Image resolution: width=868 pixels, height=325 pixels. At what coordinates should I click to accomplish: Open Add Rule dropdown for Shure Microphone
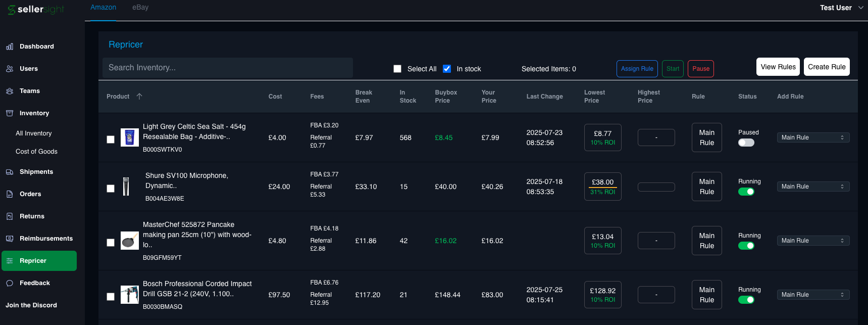point(812,187)
